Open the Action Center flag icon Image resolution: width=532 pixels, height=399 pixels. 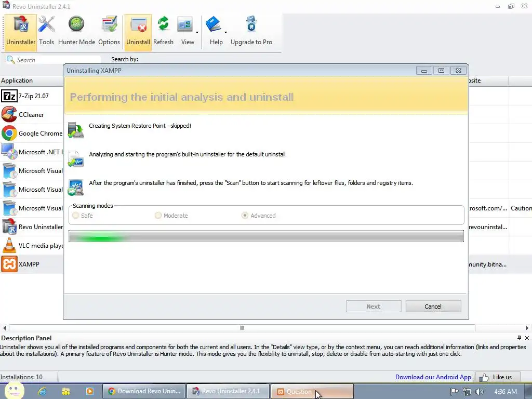454,392
